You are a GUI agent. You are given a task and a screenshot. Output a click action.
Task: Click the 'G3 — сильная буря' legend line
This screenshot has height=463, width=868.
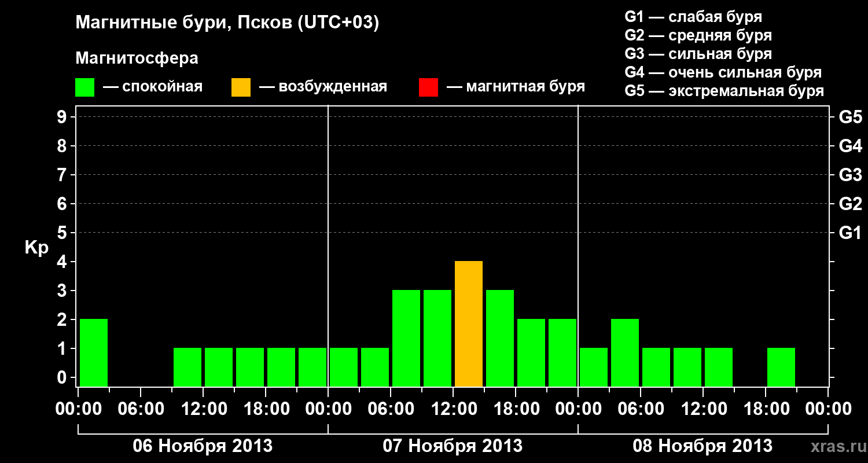pos(698,54)
